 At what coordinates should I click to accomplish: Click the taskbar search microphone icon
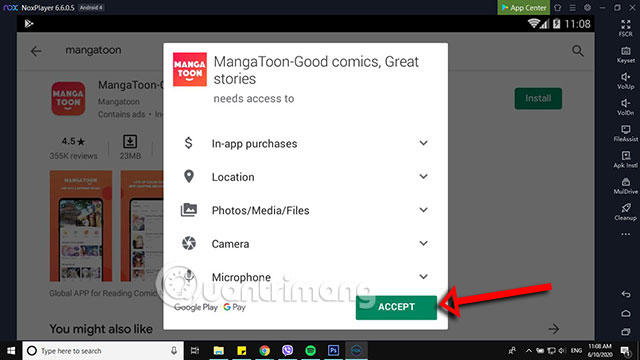tap(174, 351)
